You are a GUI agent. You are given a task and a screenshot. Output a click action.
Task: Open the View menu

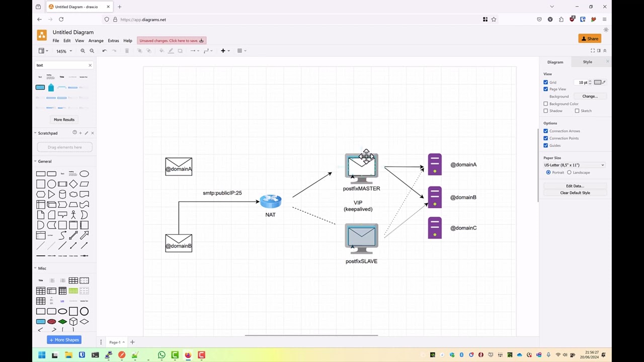[x=79, y=41]
